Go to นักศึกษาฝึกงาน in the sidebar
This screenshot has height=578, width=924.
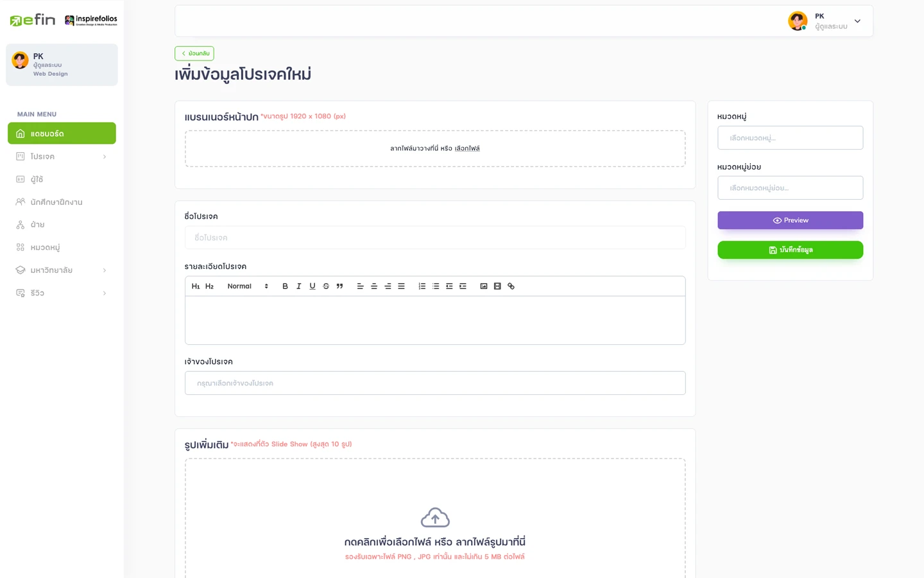click(x=56, y=202)
